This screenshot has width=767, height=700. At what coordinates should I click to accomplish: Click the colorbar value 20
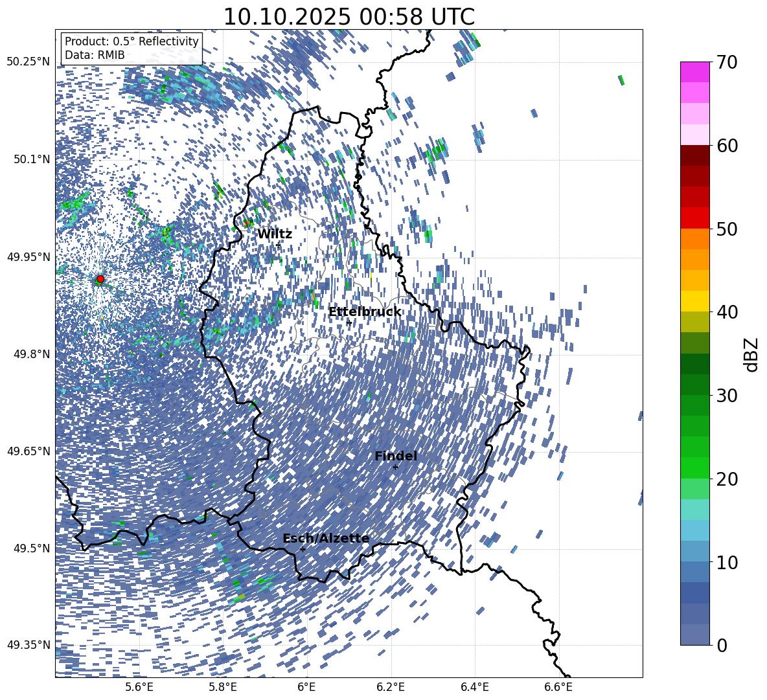click(x=727, y=479)
